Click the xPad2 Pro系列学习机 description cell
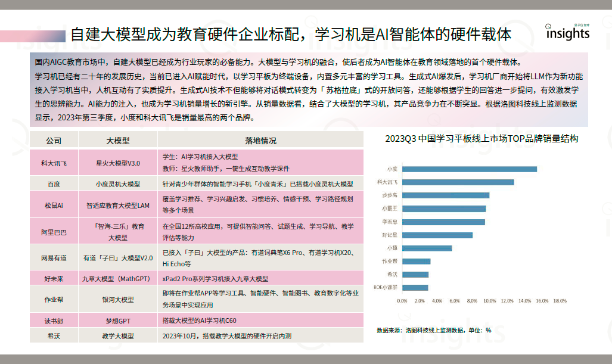612x364 pixels. click(x=261, y=279)
